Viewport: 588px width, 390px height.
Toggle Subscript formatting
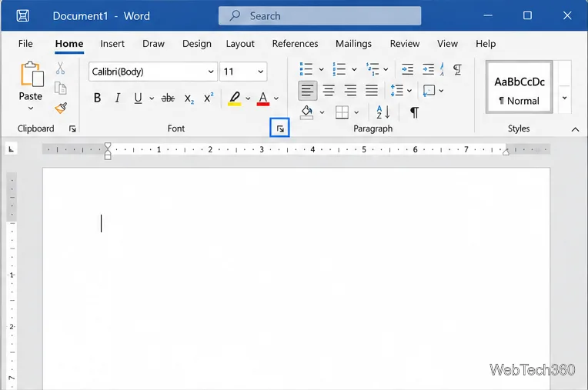(189, 98)
